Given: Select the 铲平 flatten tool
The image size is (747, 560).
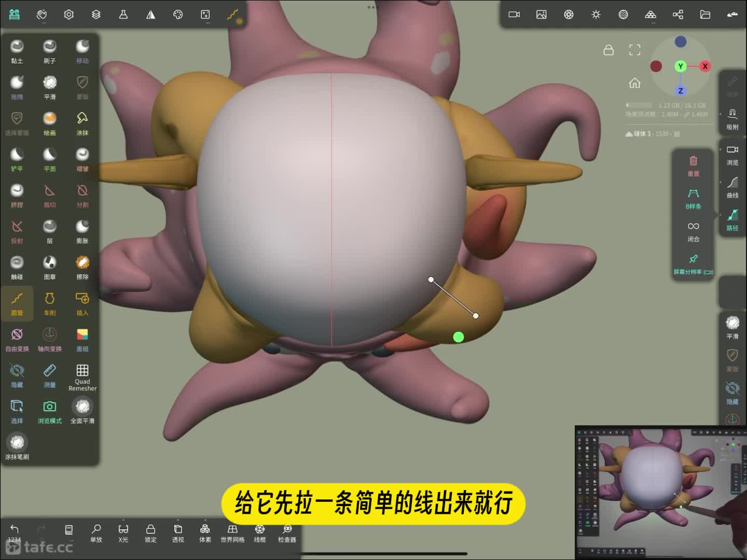Looking at the screenshot, I should click(x=17, y=159).
